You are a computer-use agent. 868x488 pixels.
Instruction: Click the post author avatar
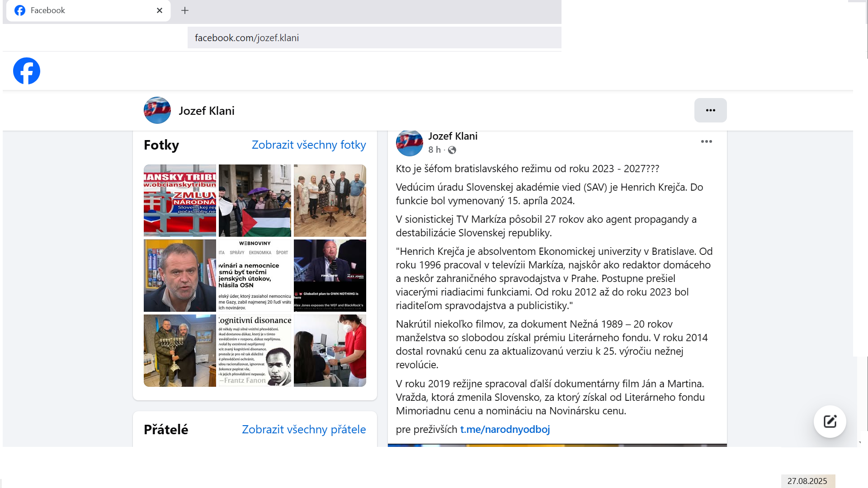pos(409,143)
